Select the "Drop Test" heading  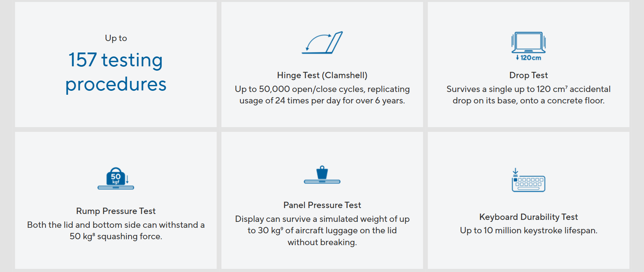point(528,75)
